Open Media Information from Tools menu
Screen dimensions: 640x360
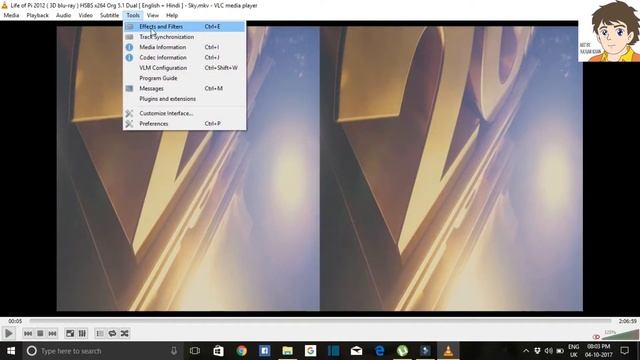(184, 47)
